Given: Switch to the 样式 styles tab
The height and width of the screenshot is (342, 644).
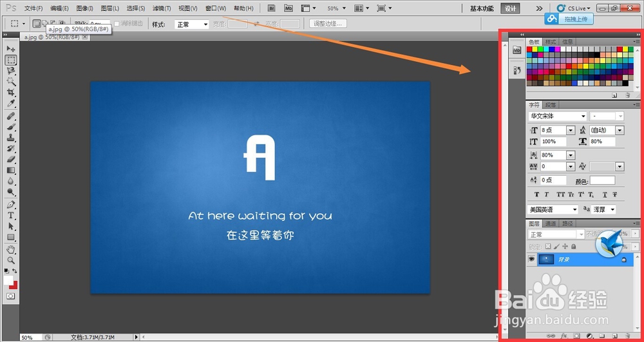Looking at the screenshot, I should tap(551, 42).
